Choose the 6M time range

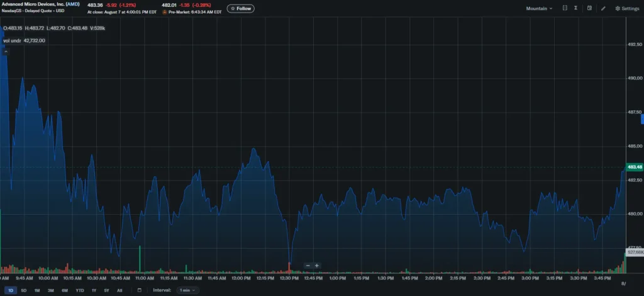(65, 290)
